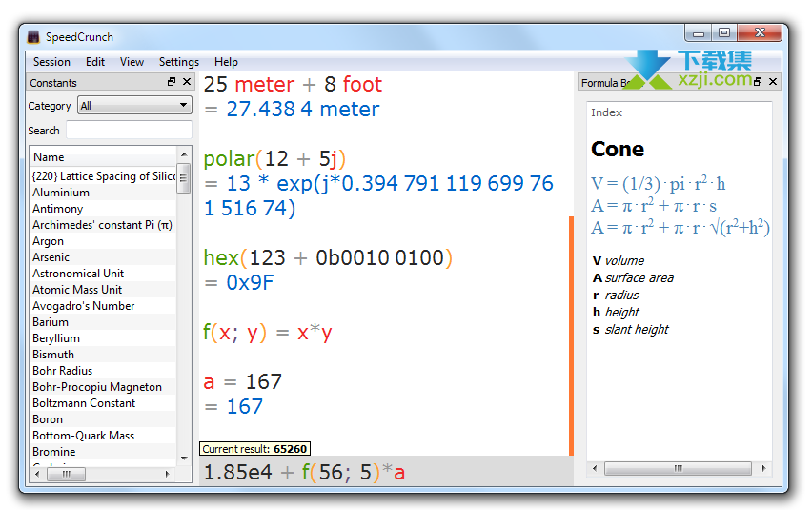Select Bohr Radius constant
Image resolution: width=812 pixels, height=510 pixels.
tap(103, 370)
